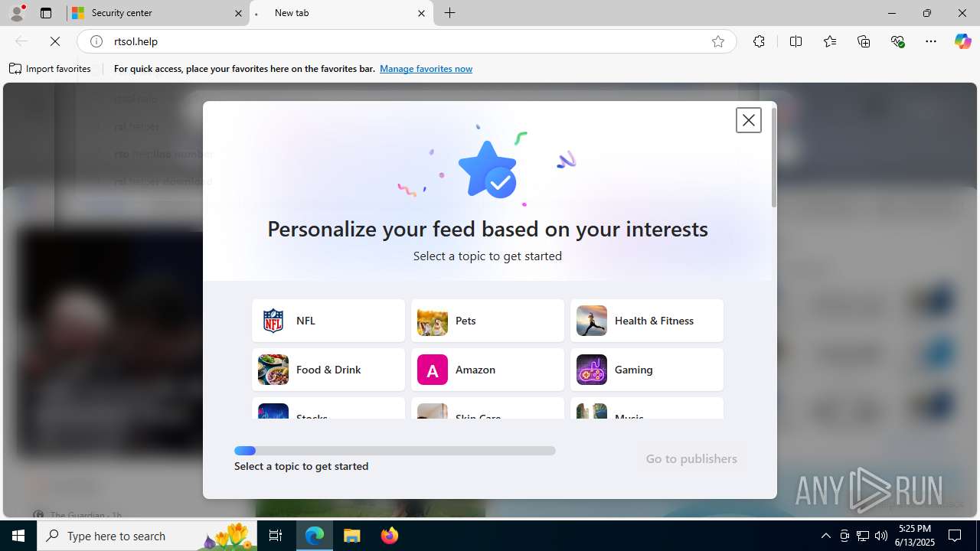Click the Amazon letter A icon
The image size is (980, 551).
point(433,370)
